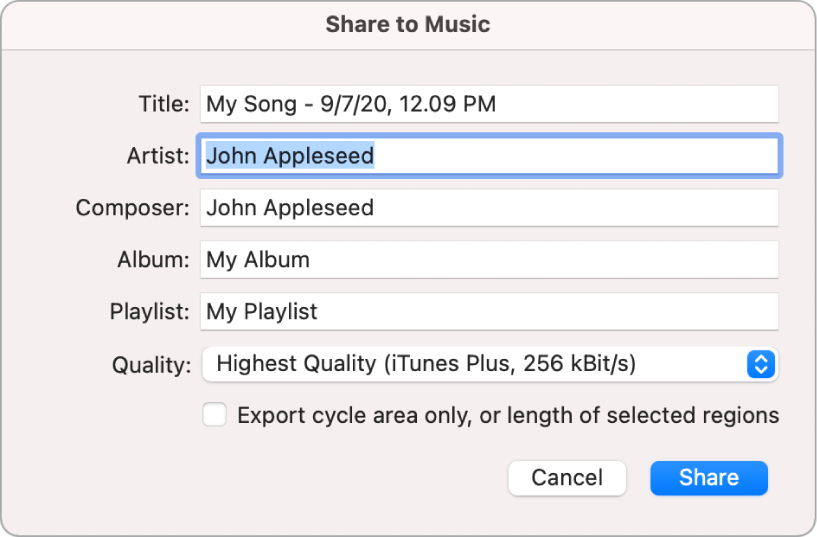This screenshot has height=537, width=817.
Task: Cancel the Share to Music dialog
Action: pos(567,478)
